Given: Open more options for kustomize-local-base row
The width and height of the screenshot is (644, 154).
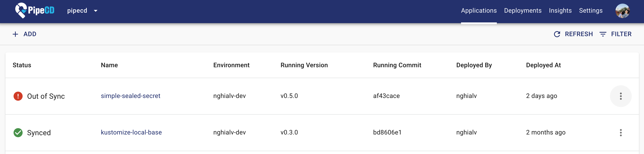Looking at the screenshot, I should point(620,133).
